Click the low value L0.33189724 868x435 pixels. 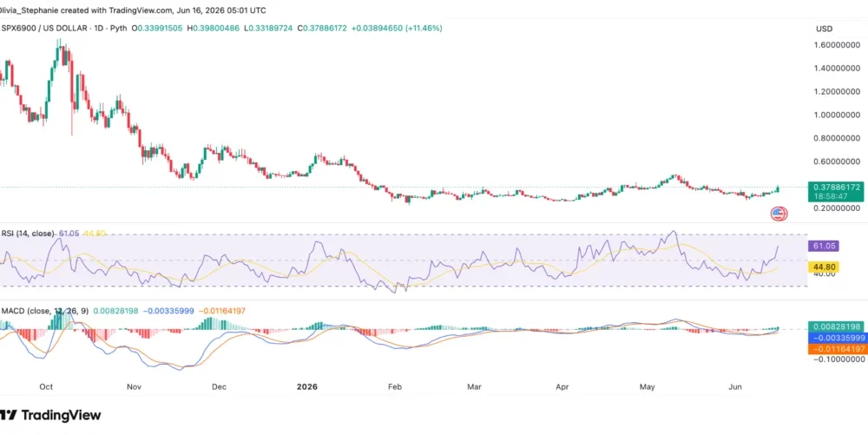pos(270,28)
